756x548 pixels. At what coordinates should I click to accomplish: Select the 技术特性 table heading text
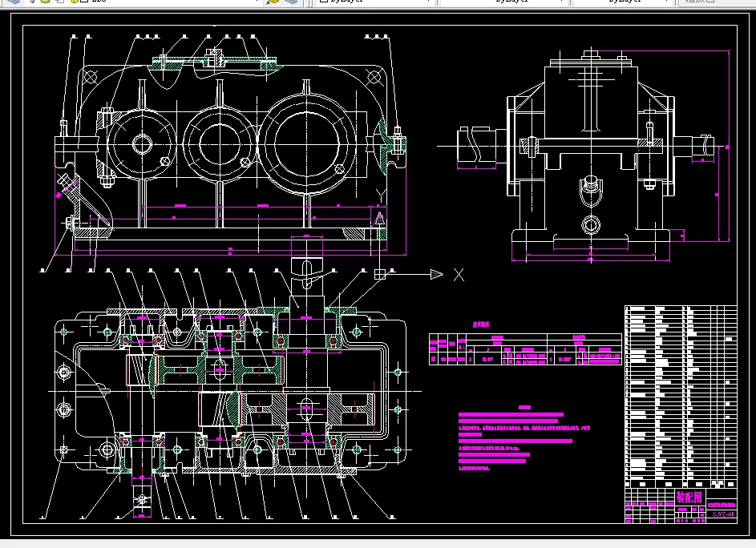coord(482,324)
